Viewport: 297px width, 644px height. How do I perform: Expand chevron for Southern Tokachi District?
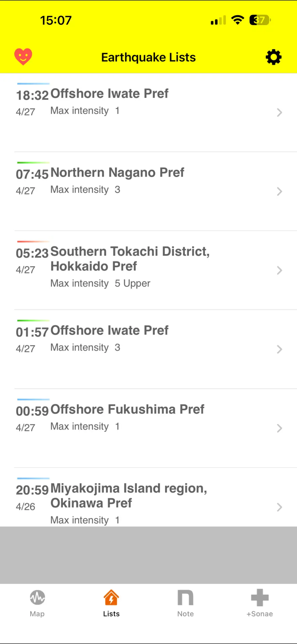[x=279, y=270]
